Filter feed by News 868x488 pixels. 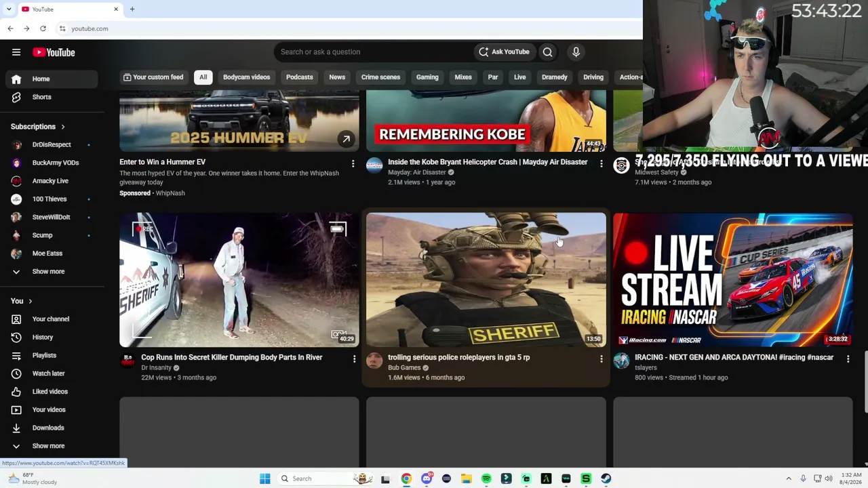tap(337, 77)
